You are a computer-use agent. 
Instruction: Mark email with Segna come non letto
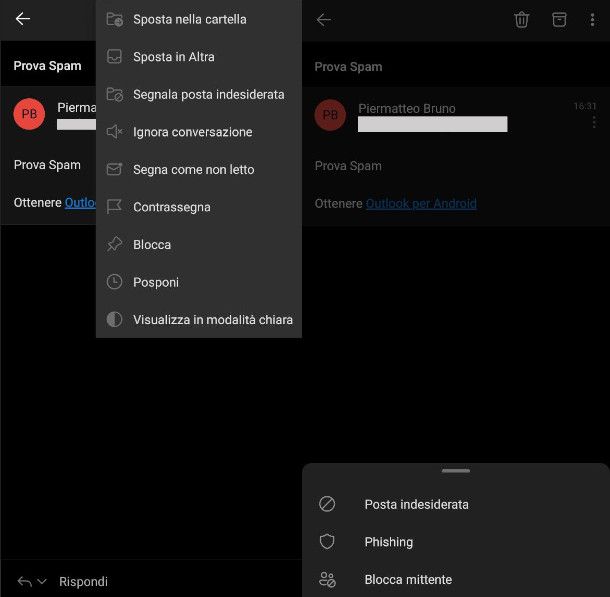tap(193, 170)
